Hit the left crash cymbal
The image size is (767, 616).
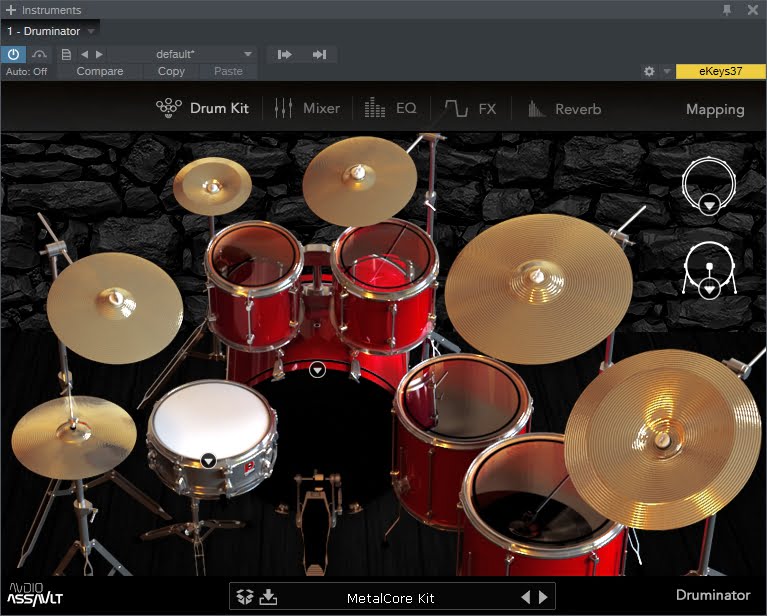[x=114, y=307]
